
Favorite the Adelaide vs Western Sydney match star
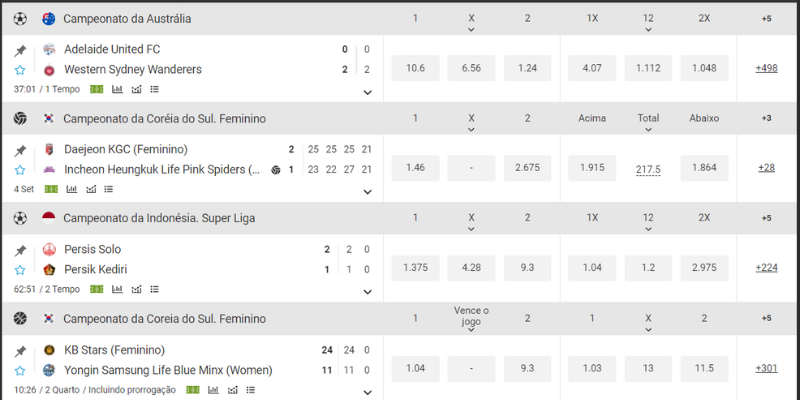click(20, 70)
